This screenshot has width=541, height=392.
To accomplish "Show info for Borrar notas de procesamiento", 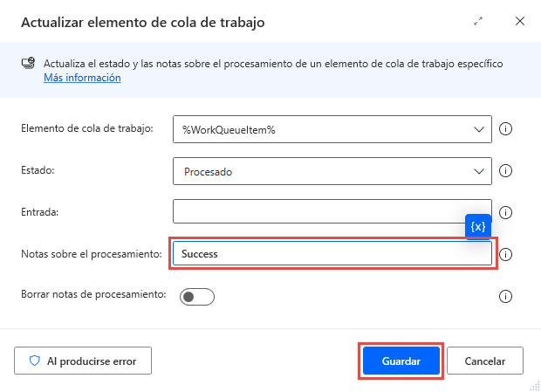I will 504,297.
